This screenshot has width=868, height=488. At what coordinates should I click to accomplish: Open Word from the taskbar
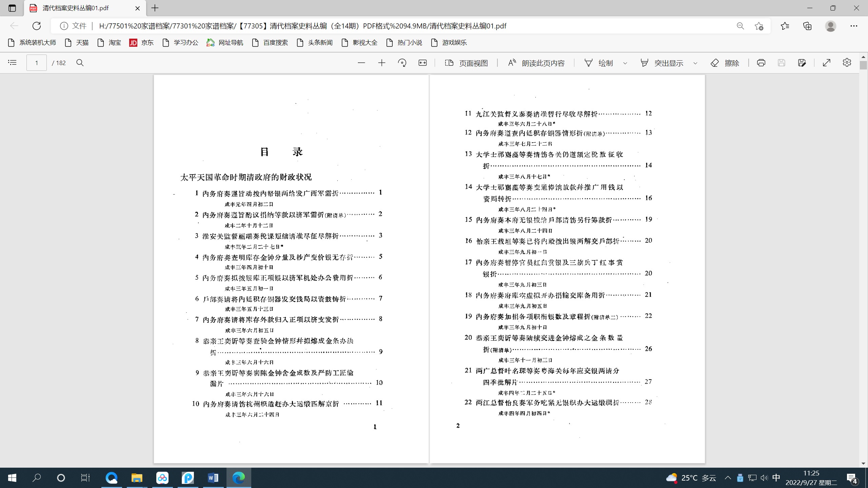[213, 478]
